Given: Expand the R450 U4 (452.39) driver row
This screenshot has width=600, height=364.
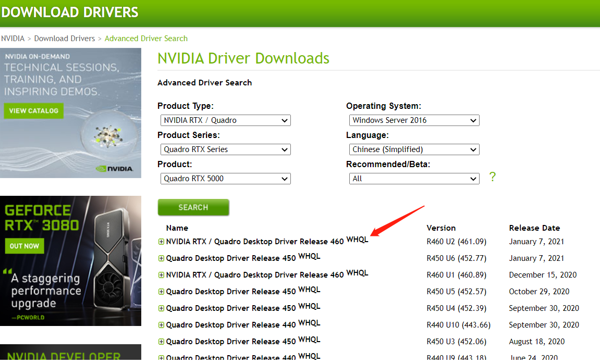Looking at the screenshot, I should click(161, 308).
